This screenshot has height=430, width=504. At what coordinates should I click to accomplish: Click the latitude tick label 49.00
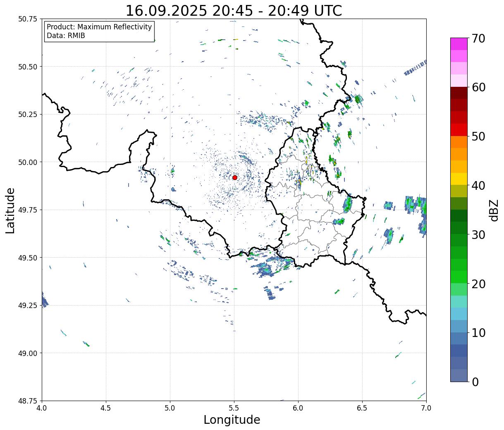[x=27, y=353]
